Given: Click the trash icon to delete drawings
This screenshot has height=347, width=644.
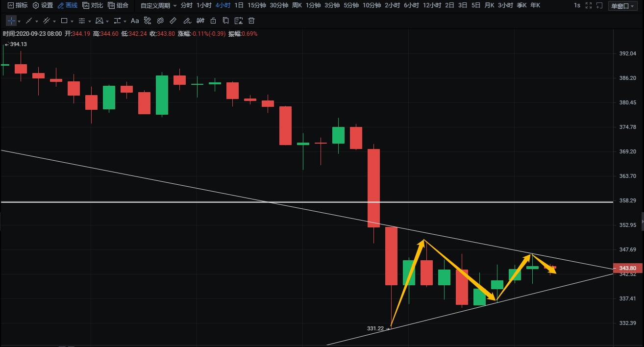Looking at the screenshot, I should (x=251, y=21).
